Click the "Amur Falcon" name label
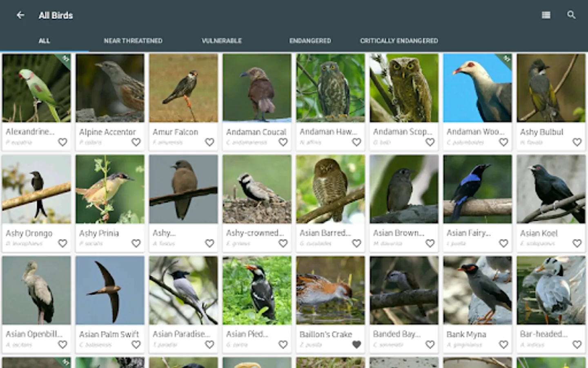This screenshot has height=368, width=588. click(175, 132)
